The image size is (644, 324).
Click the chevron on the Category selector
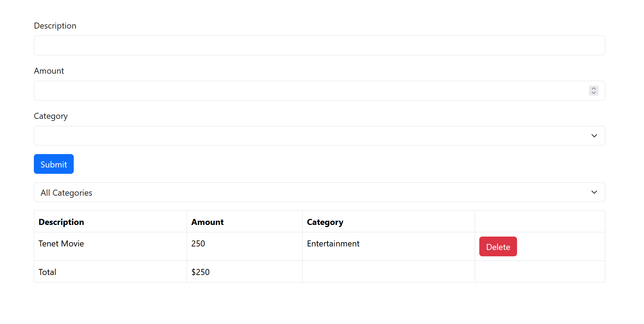point(594,135)
